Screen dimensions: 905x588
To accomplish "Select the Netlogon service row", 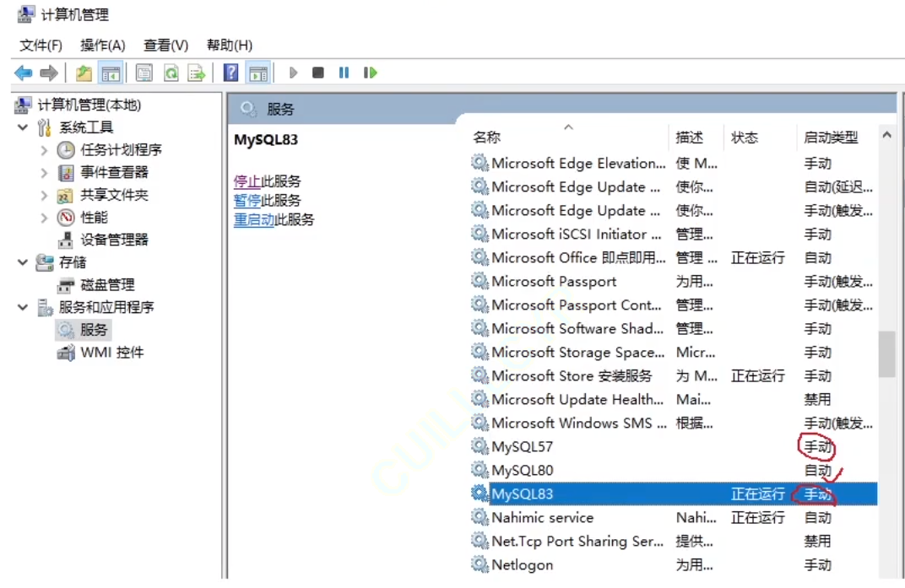I will 674,565.
